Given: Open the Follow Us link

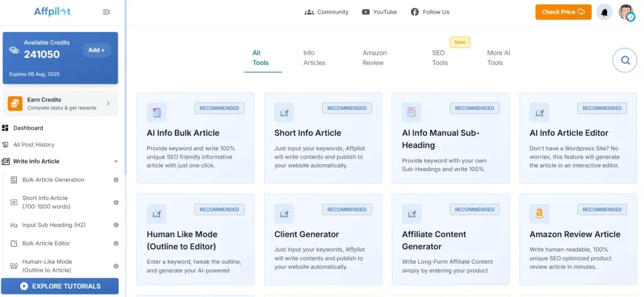Looking at the screenshot, I should pyautogui.click(x=436, y=12).
